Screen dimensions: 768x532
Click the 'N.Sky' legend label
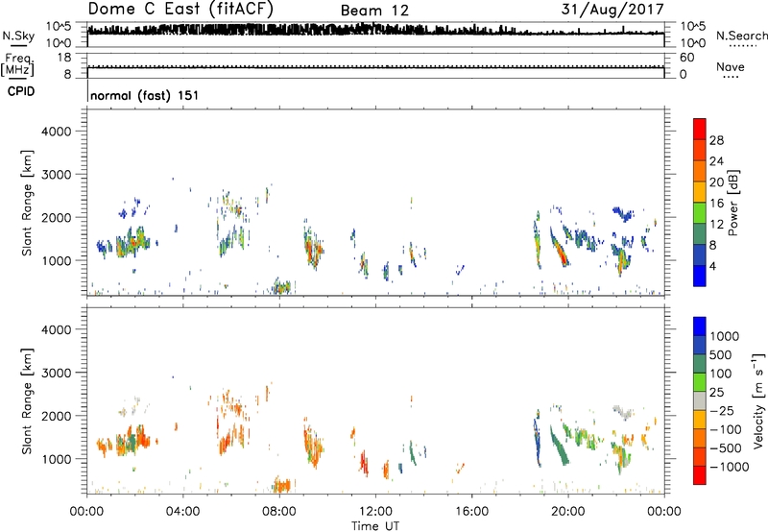[x=18, y=36]
